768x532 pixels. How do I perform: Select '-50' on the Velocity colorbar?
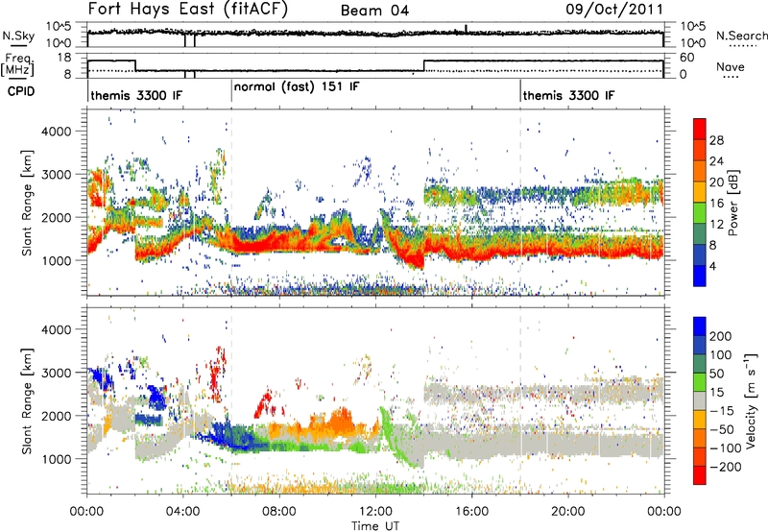(722, 429)
